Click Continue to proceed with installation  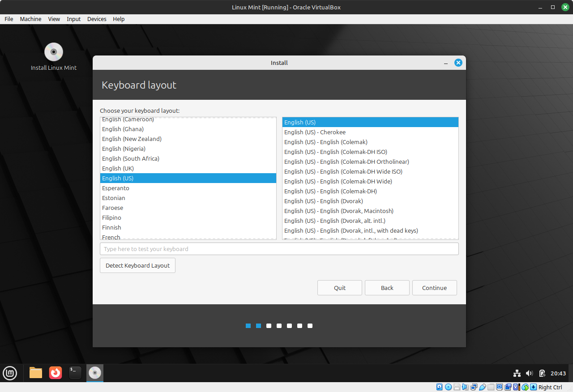click(x=435, y=288)
